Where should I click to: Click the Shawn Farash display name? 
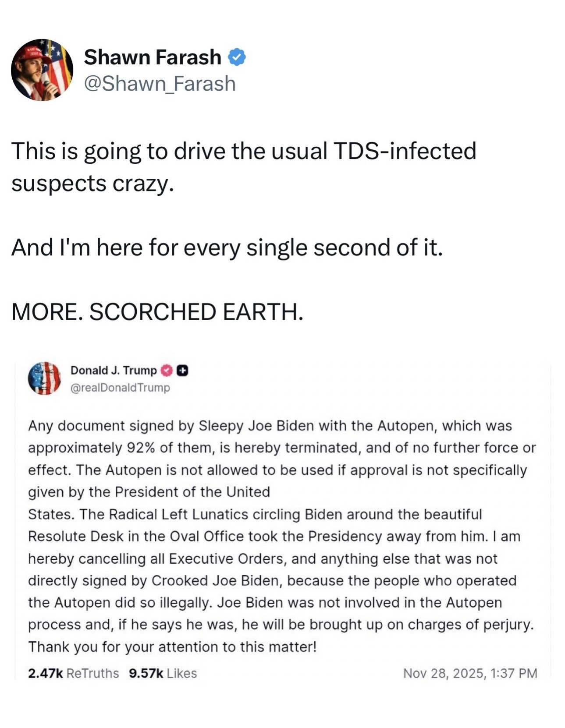(x=153, y=57)
